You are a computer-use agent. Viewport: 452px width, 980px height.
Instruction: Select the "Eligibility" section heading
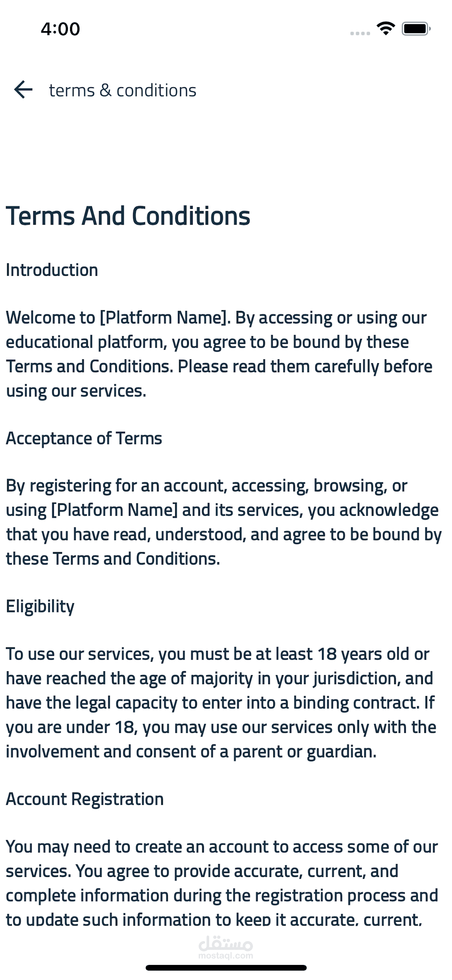[40, 606]
